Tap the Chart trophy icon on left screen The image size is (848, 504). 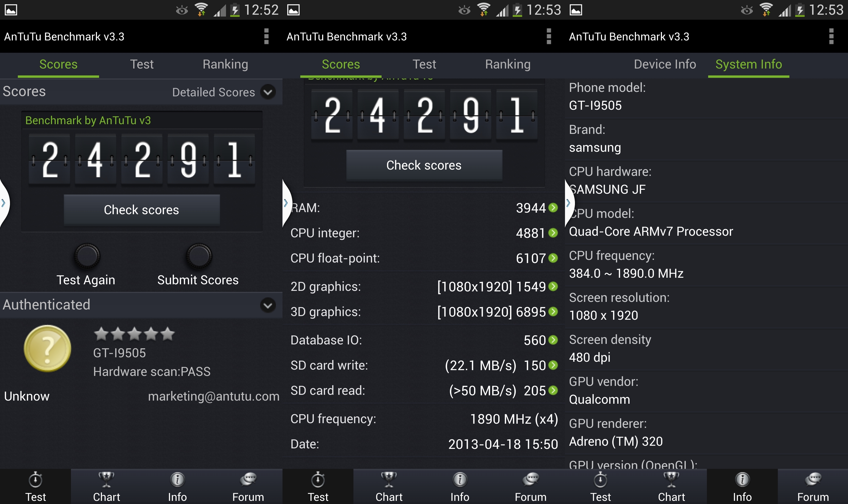106,479
